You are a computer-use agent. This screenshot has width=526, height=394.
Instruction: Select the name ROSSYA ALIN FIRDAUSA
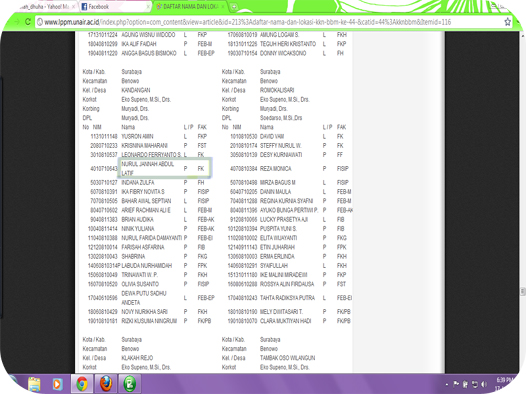click(x=287, y=284)
